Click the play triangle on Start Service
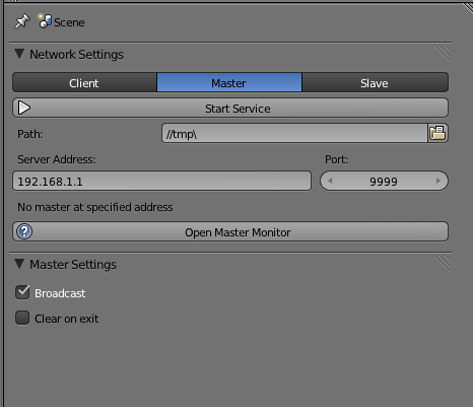Screen dimensions: 473x407 click(24, 108)
